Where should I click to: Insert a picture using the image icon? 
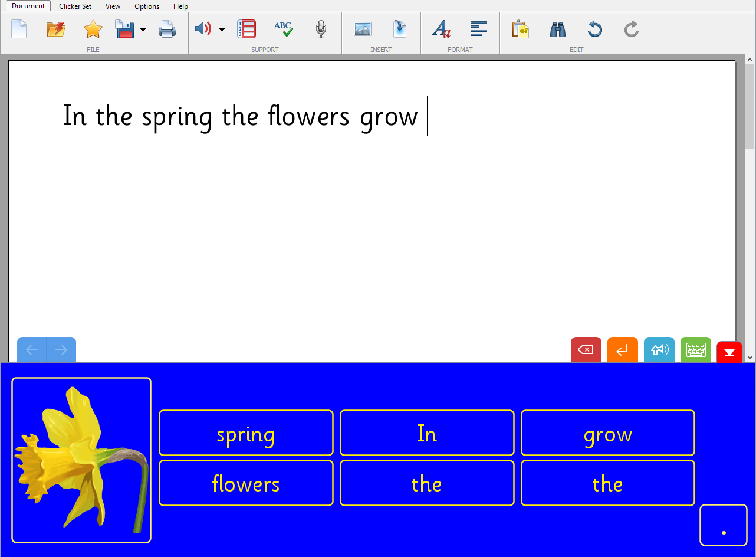pyautogui.click(x=363, y=28)
